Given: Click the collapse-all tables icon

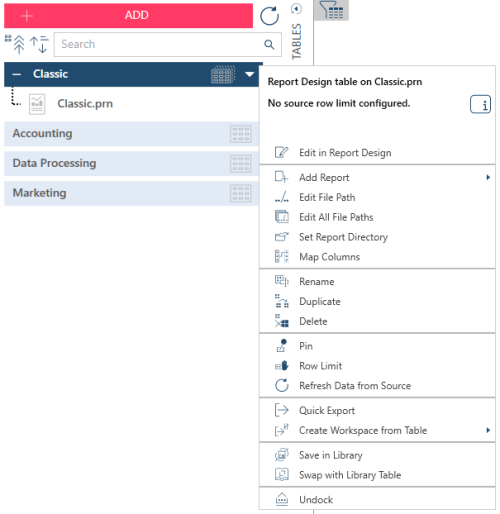Looking at the screenshot, I should click(x=15, y=44).
